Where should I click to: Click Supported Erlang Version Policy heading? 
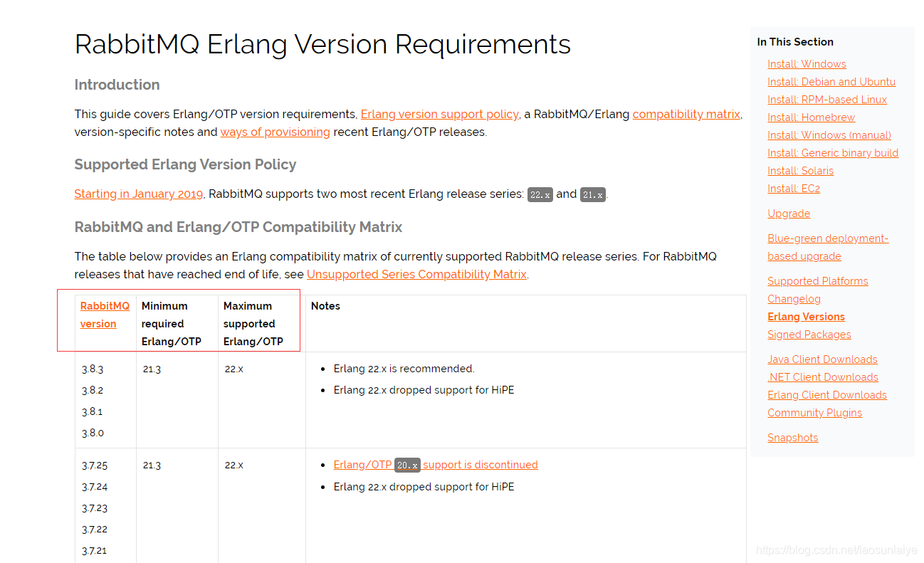tap(185, 164)
